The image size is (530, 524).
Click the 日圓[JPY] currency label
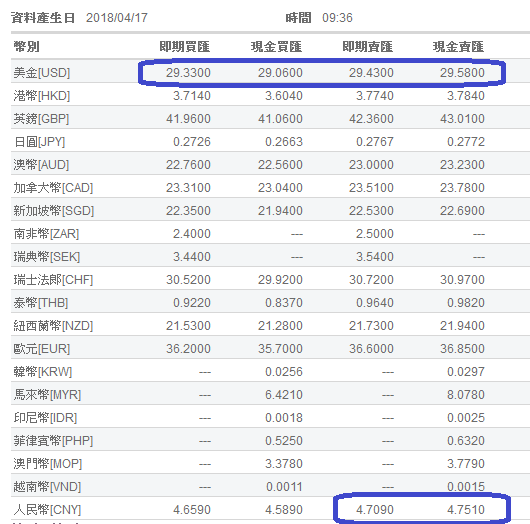[39, 142]
